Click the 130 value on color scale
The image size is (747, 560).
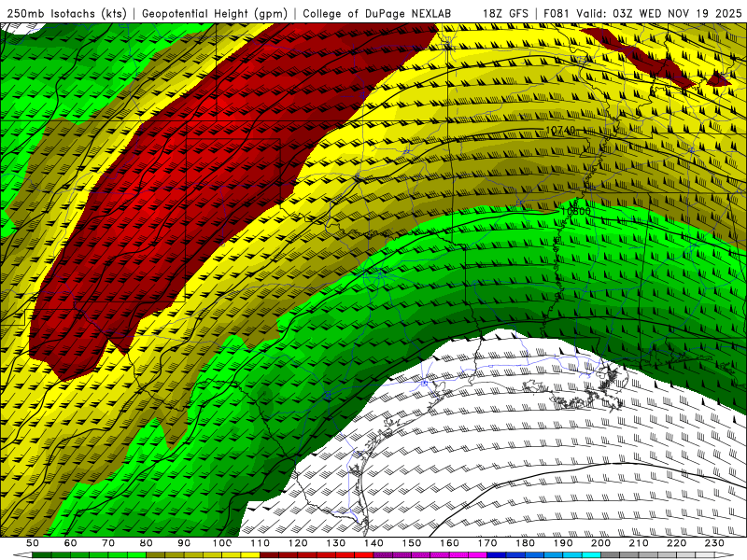click(336, 543)
